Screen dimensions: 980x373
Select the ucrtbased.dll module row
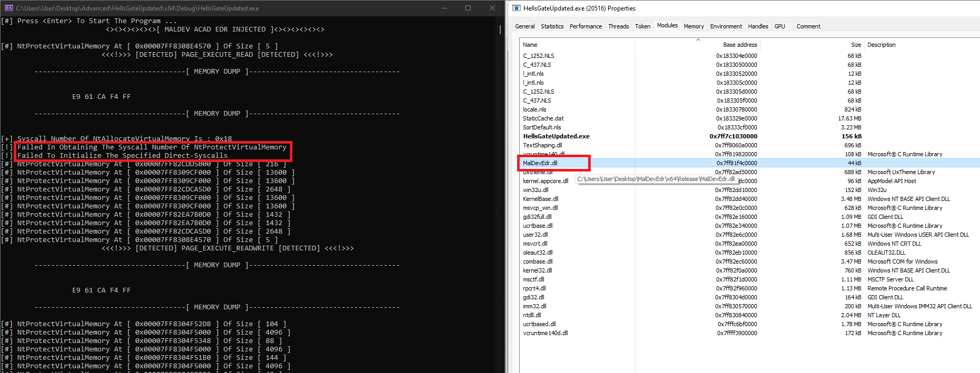[750, 324]
